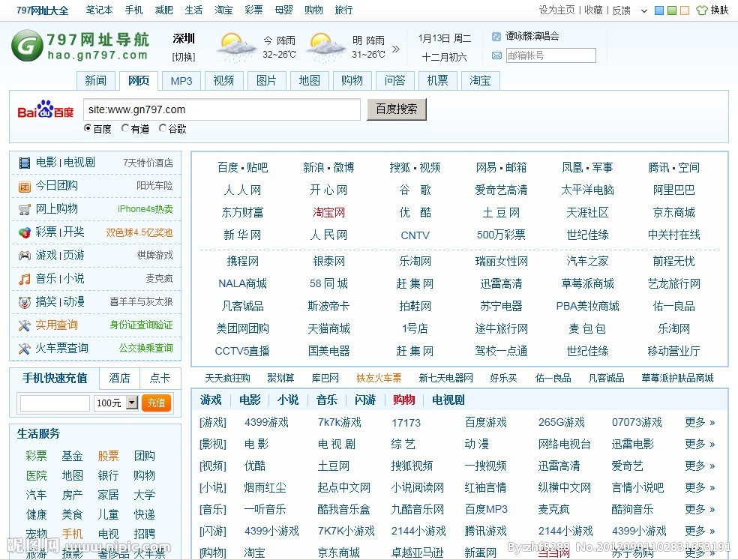Click the lottery balls icon beside 彩票
Viewport: 738px width, 560px height.
[x=25, y=232]
